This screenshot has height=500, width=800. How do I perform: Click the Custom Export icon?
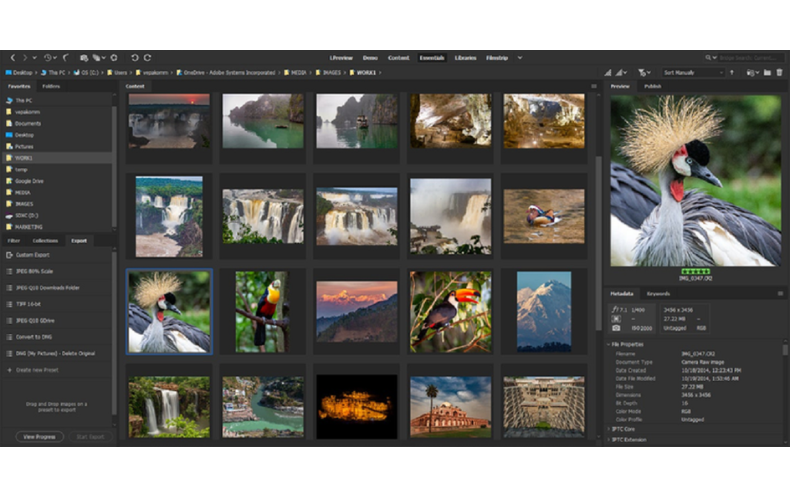[x=10, y=255]
